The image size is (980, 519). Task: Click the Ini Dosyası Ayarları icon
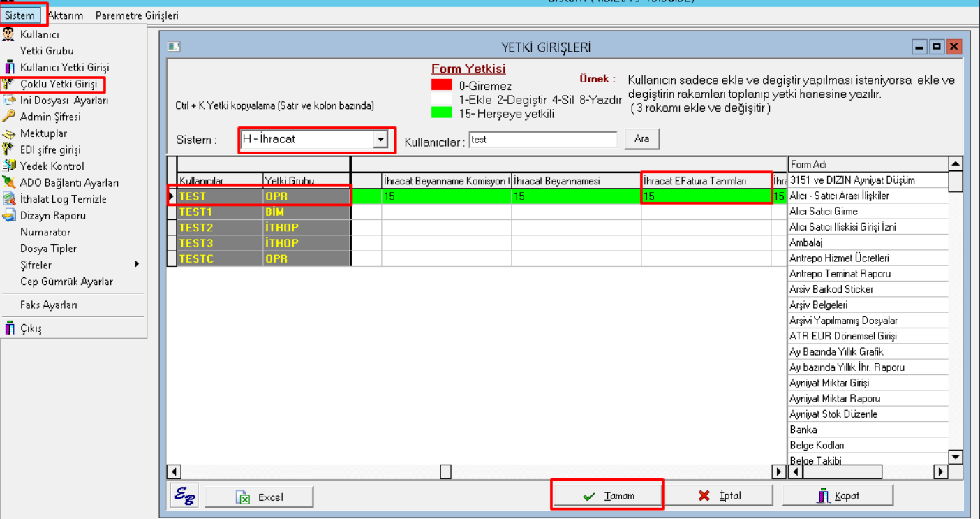pyautogui.click(x=9, y=101)
